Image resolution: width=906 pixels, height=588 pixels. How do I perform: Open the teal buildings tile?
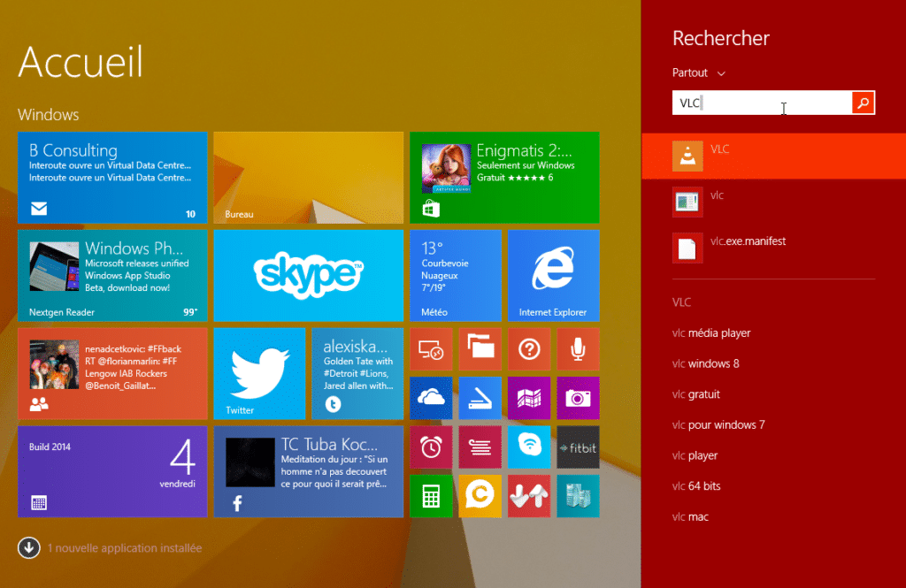(579, 496)
